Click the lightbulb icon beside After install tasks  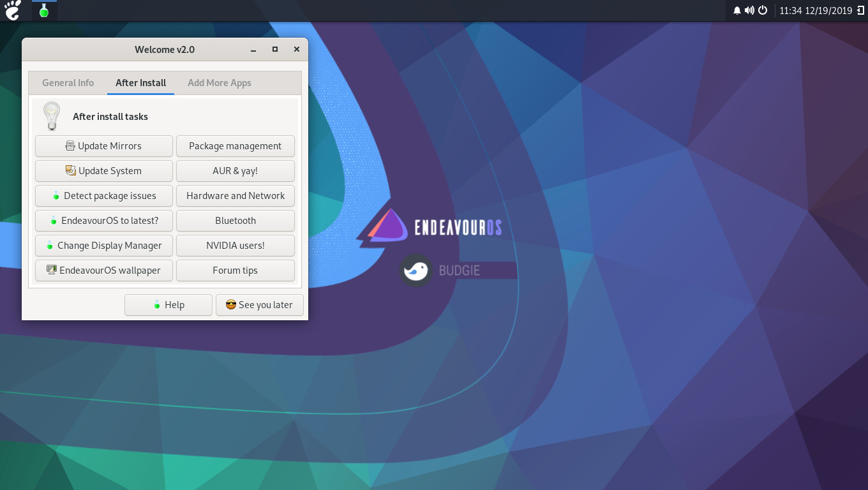pyautogui.click(x=51, y=116)
